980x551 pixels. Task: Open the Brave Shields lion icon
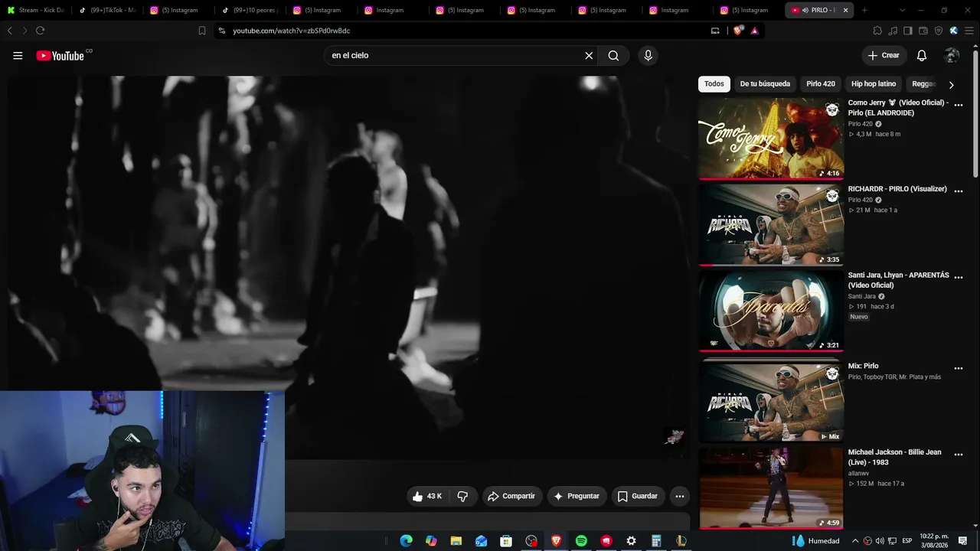point(738,31)
